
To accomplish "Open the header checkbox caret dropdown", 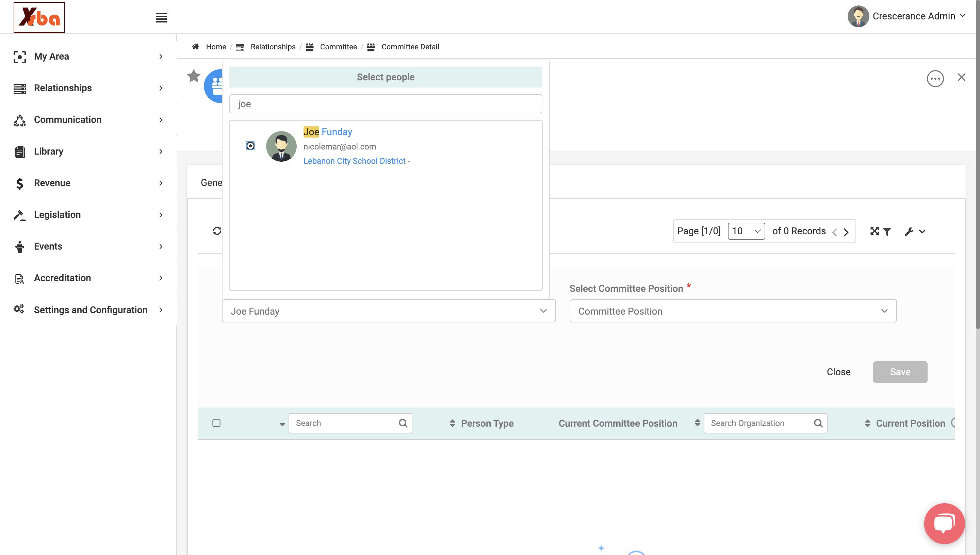I will (x=282, y=424).
